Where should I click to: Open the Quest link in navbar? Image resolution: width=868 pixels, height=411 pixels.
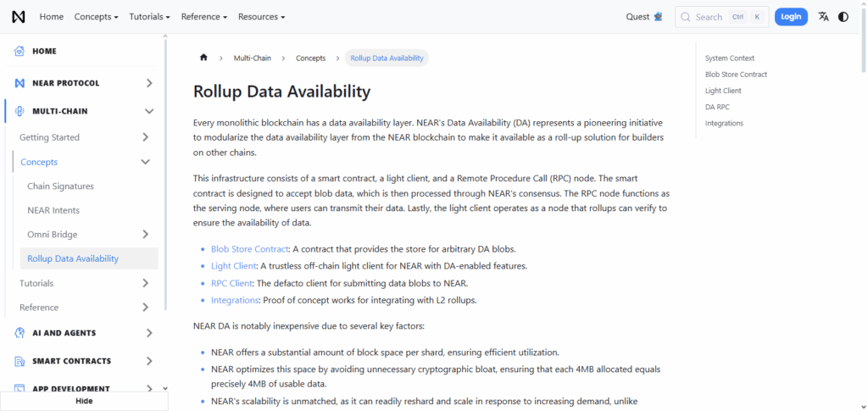(x=643, y=17)
